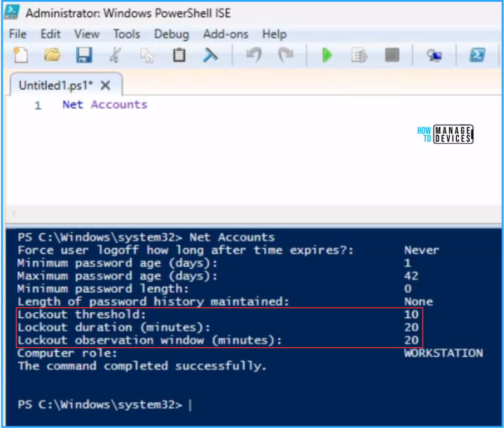Click the New script toolbar icon
Screen dimensions: 504x428
(21, 55)
